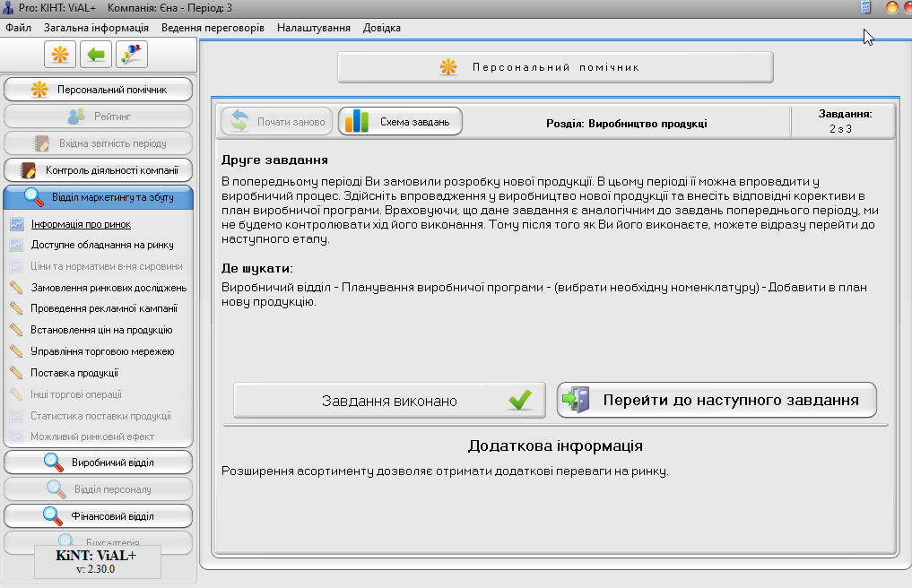Click the KiNT: ViAL+ version label
Viewport: 912px width, 588px height.
tap(96, 561)
